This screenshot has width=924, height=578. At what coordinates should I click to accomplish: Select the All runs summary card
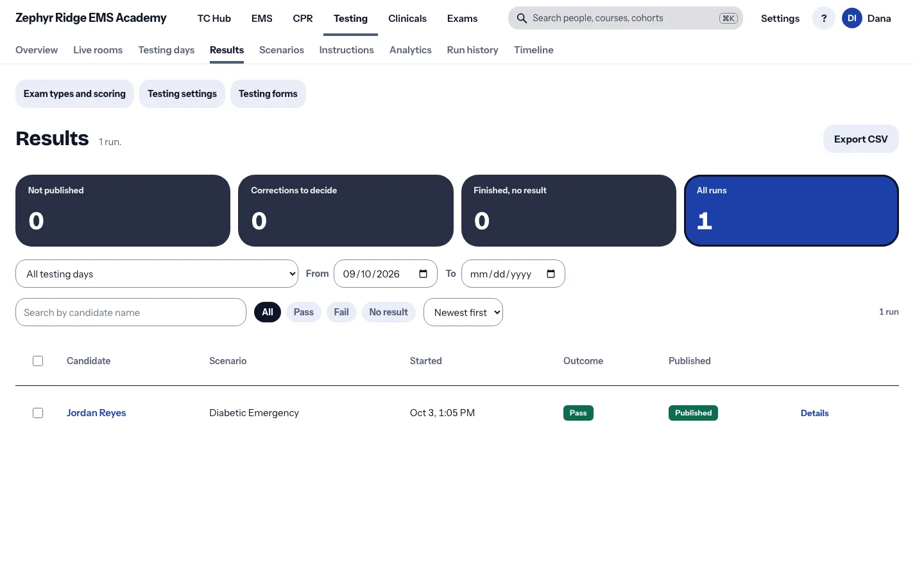click(791, 211)
